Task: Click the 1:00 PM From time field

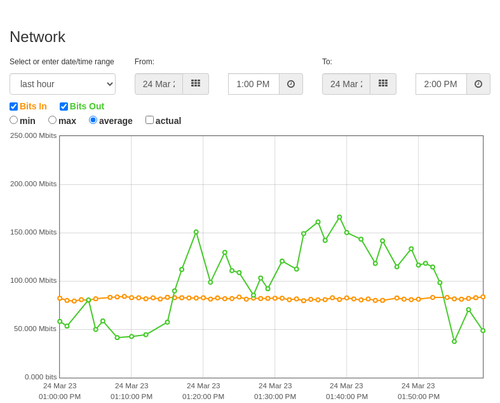Action: click(254, 84)
